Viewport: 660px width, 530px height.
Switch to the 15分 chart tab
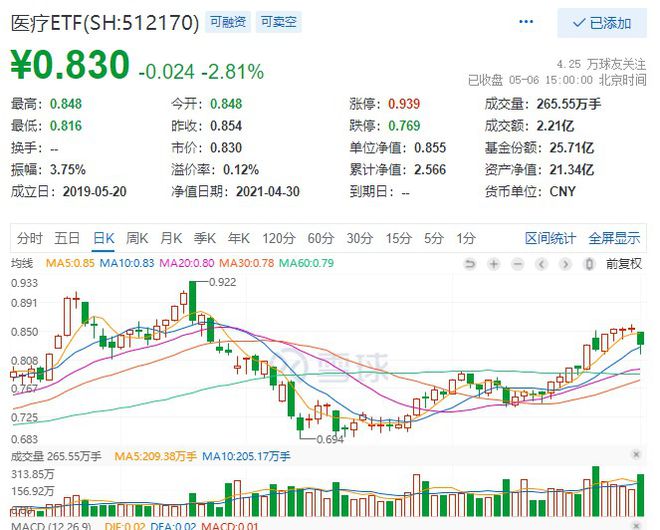399,238
